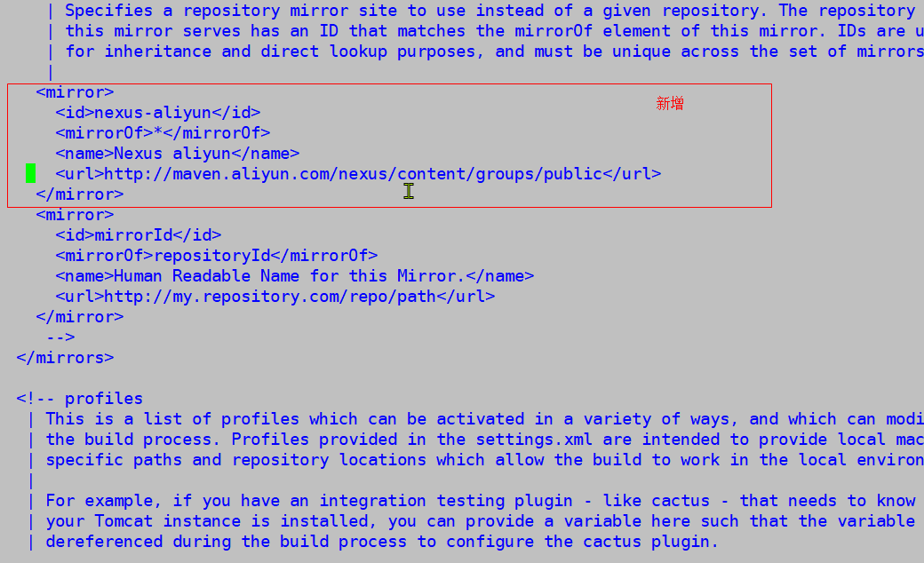924x563 pixels.
Task: Click the my.repository.com URL text
Action: point(270,297)
